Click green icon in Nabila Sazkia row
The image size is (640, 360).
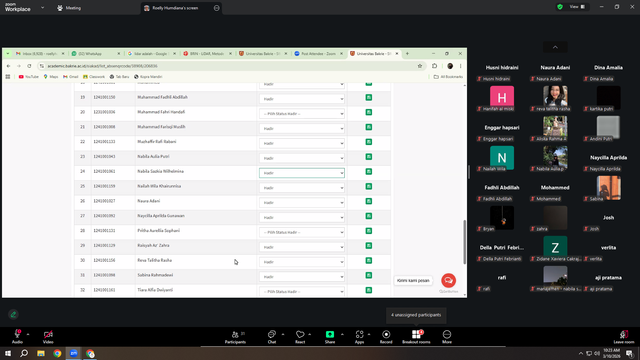coord(369,172)
